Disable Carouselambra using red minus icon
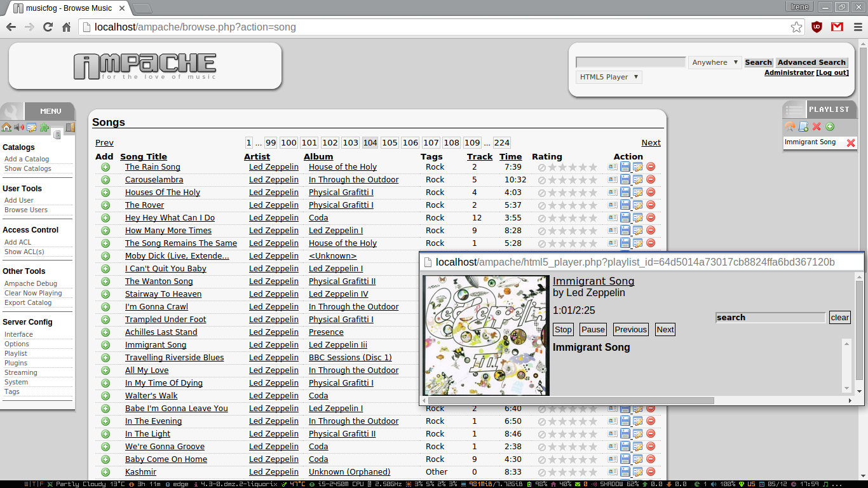868x488 pixels. 651,180
